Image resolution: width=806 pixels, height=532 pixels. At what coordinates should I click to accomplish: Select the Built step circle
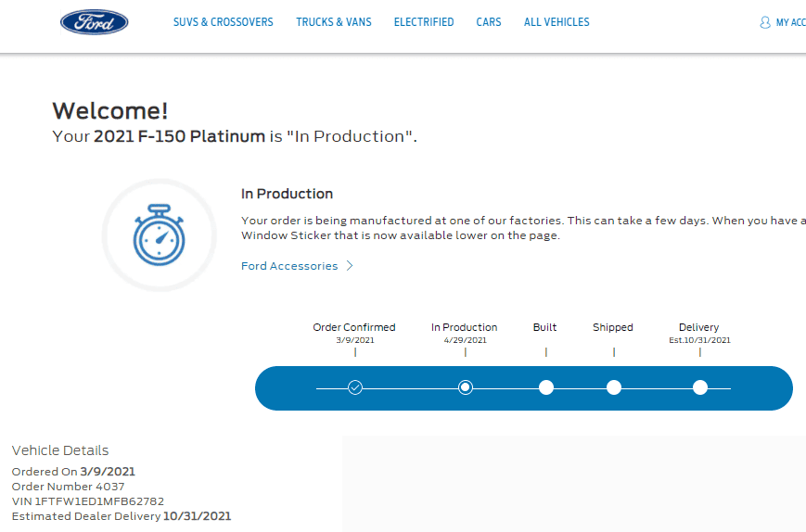pos(546,387)
